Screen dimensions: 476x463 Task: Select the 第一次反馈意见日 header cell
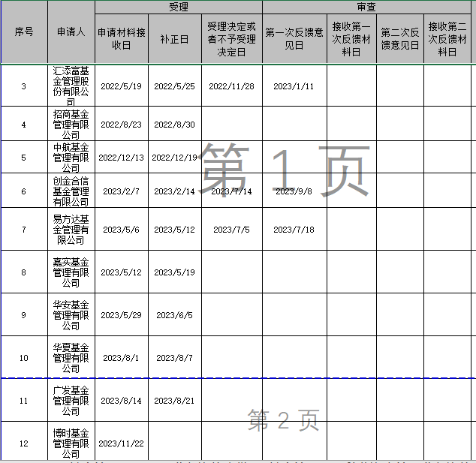coord(294,39)
